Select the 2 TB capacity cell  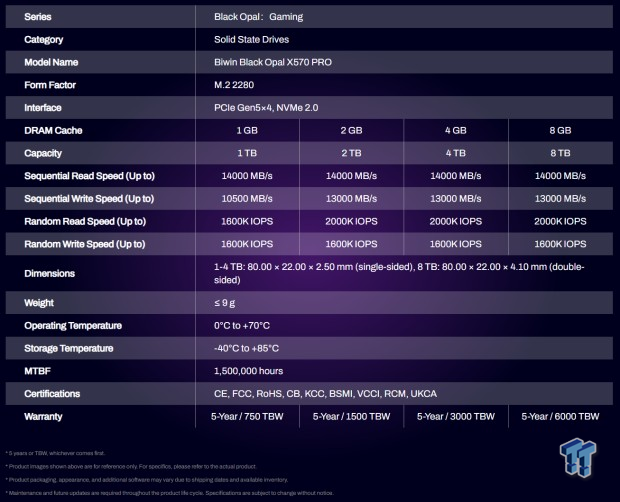point(352,153)
